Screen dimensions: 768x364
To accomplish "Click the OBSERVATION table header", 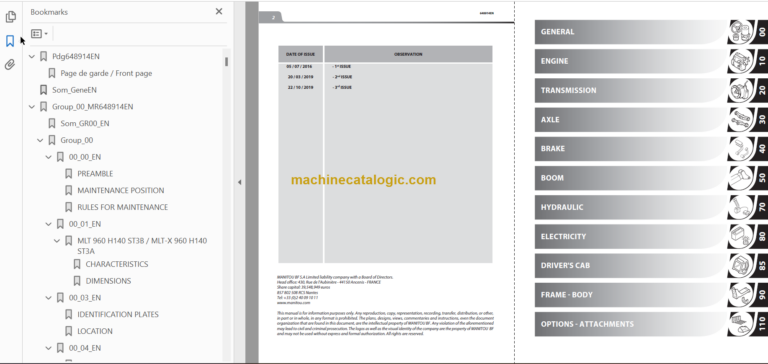I will (408, 54).
